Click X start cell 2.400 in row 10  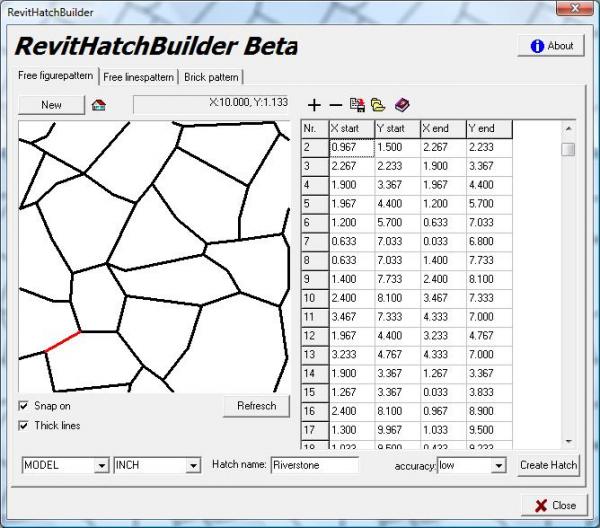click(x=352, y=298)
